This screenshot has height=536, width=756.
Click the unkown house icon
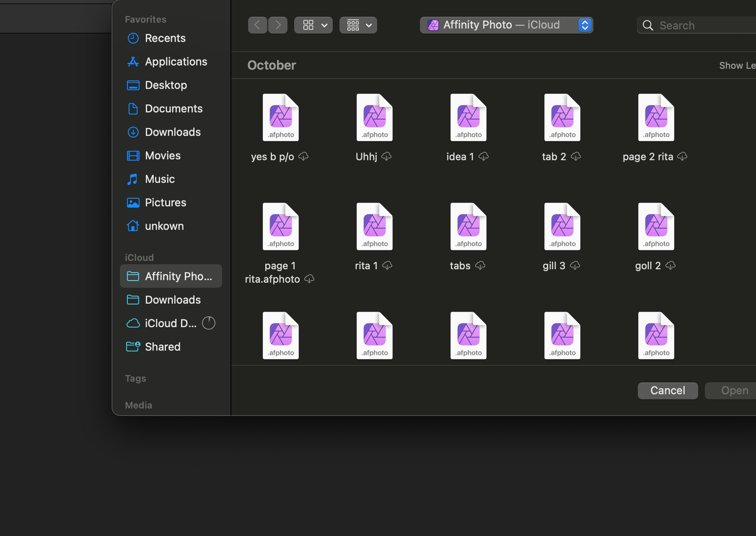(133, 226)
